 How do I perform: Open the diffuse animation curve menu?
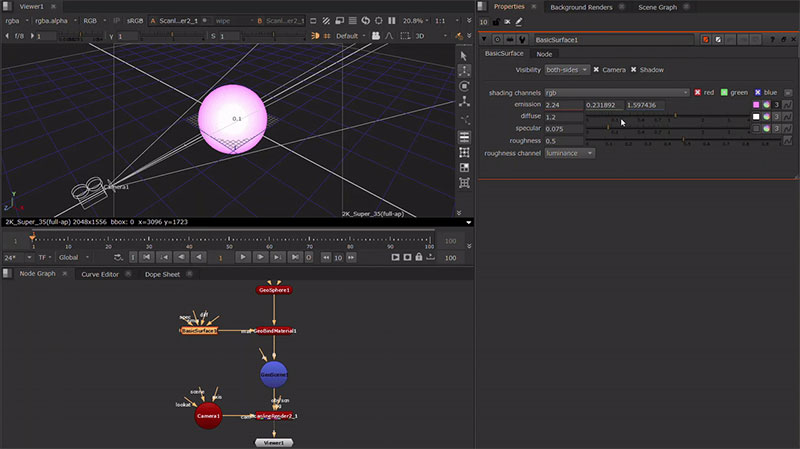[787, 116]
